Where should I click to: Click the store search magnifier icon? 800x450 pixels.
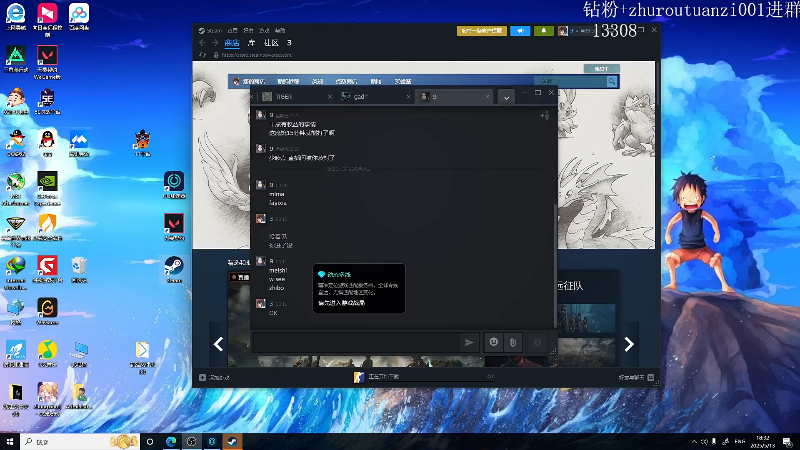[611, 82]
